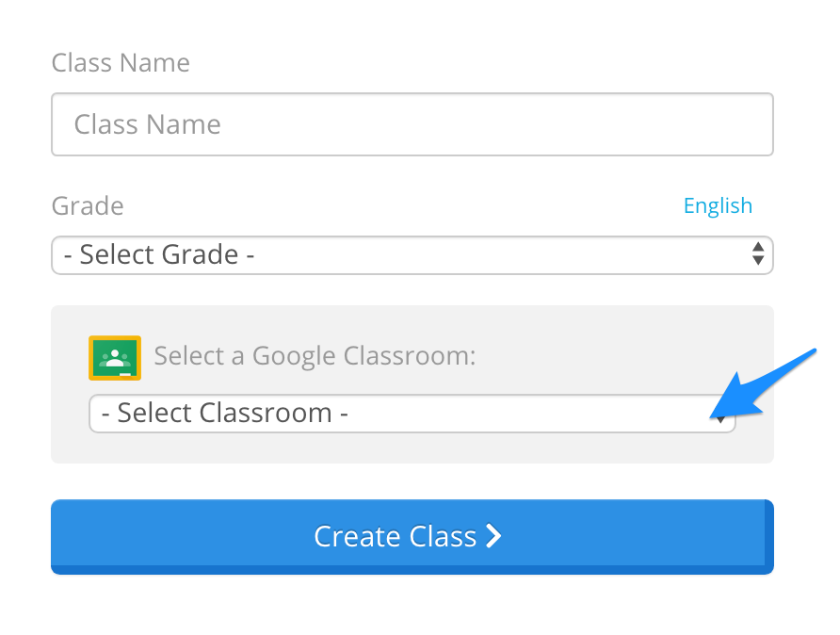The width and height of the screenshot is (840, 635).
Task: Click the blue annotation arrow graphic
Action: click(x=763, y=384)
